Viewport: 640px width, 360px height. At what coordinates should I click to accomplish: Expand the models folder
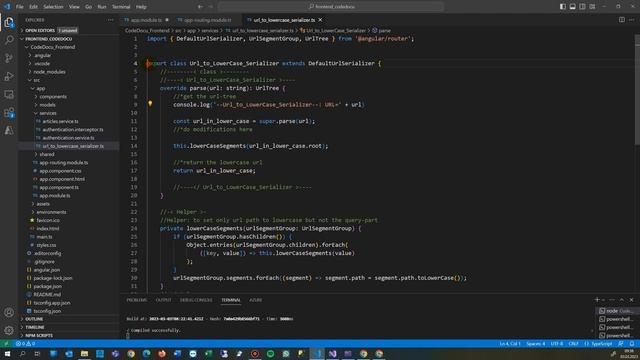(69, 105)
